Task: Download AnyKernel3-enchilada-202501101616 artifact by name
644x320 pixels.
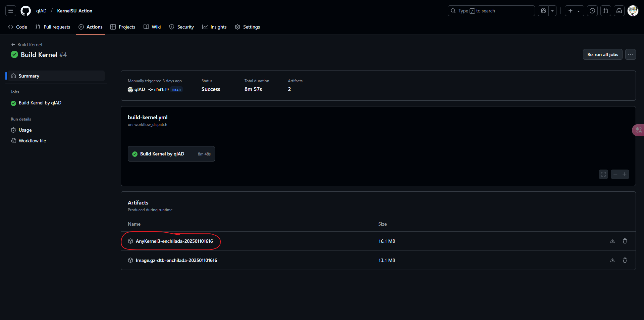Action: coord(174,241)
